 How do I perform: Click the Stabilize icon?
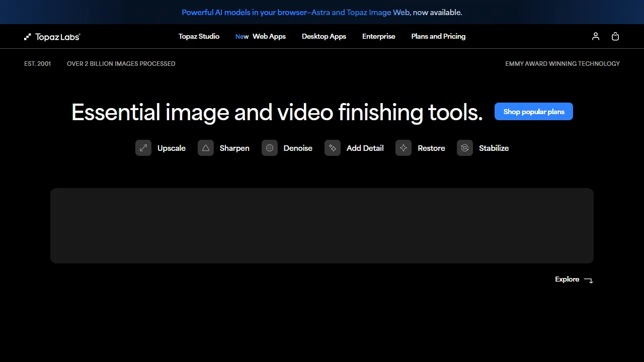(x=465, y=148)
